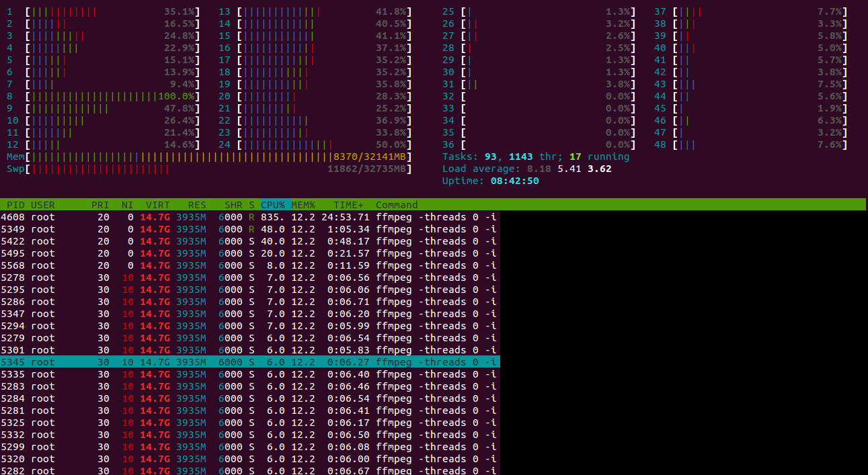Click the RES column header

point(197,205)
